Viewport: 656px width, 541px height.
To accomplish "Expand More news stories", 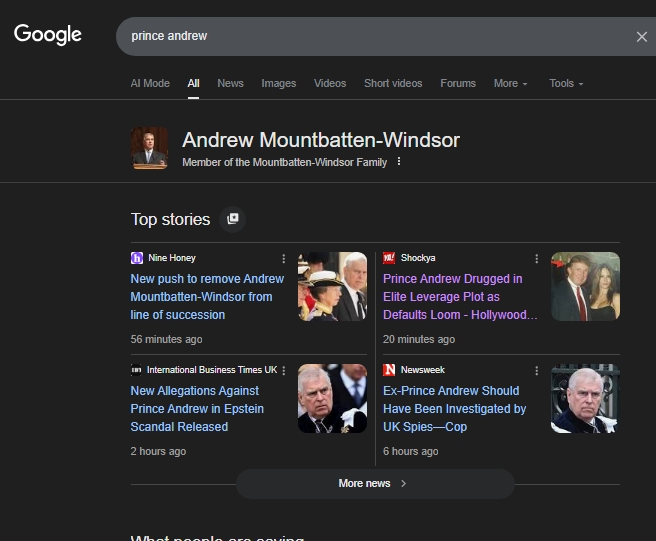I will [374, 484].
